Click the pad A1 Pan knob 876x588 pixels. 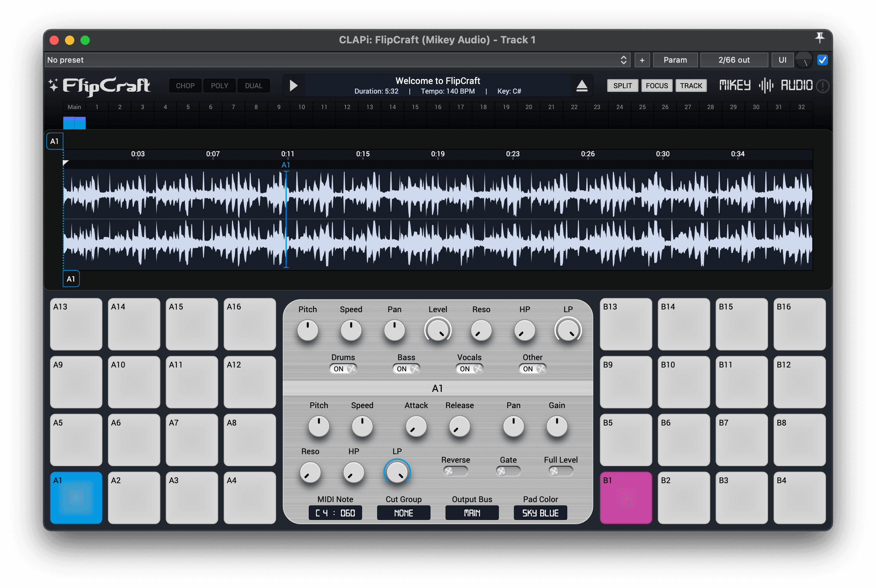coord(513,427)
